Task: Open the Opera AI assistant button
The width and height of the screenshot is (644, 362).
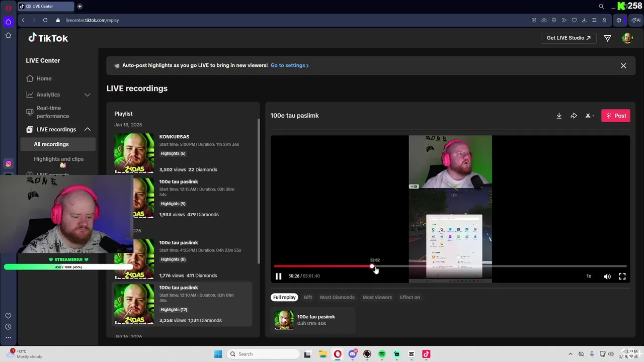Action: pos(635,20)
